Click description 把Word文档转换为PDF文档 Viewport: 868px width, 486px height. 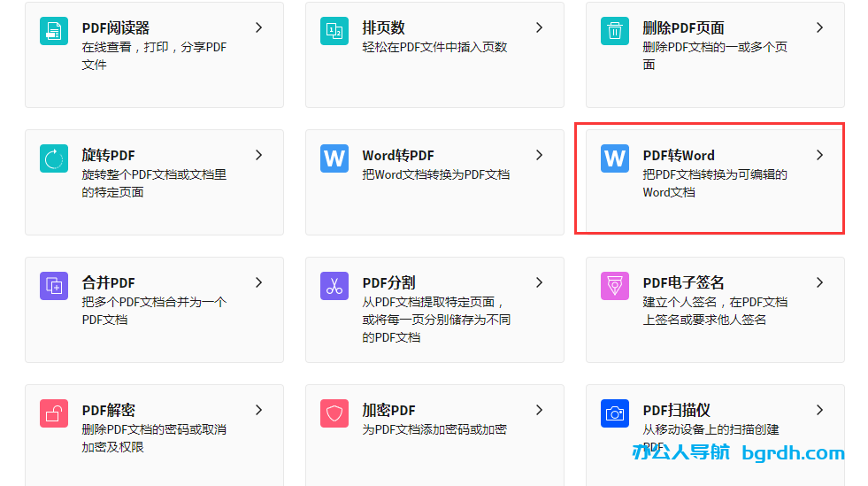[x=436, y=174]
